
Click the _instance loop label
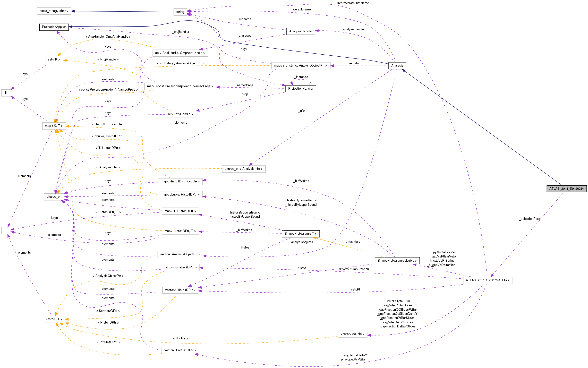point(301,77)
